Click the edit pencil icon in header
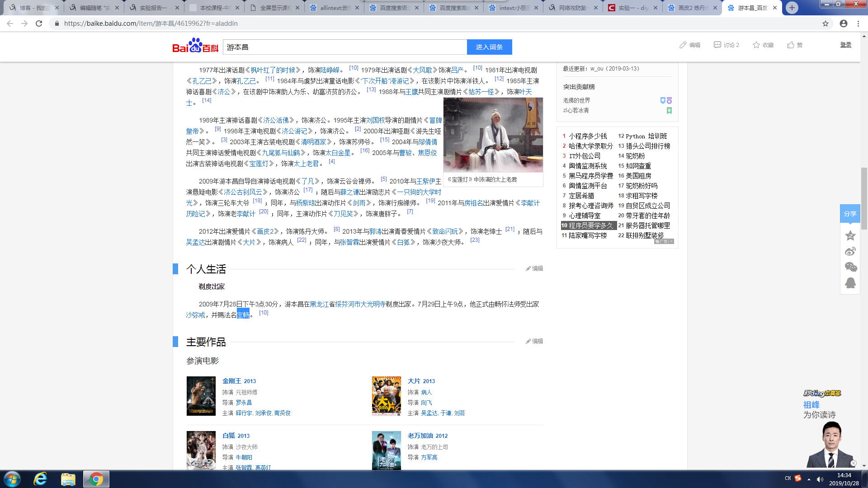The height and width of the screenshot is (488, 868). click(x=683, y=45)
